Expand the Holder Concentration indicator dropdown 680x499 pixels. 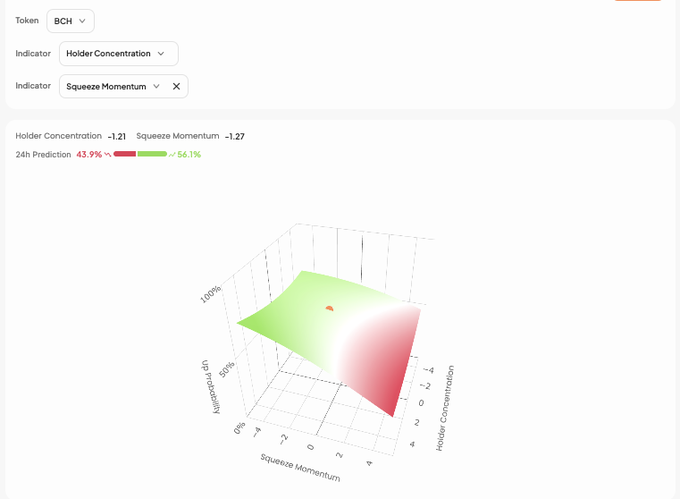pyautogui.click(x=118, y=54)
